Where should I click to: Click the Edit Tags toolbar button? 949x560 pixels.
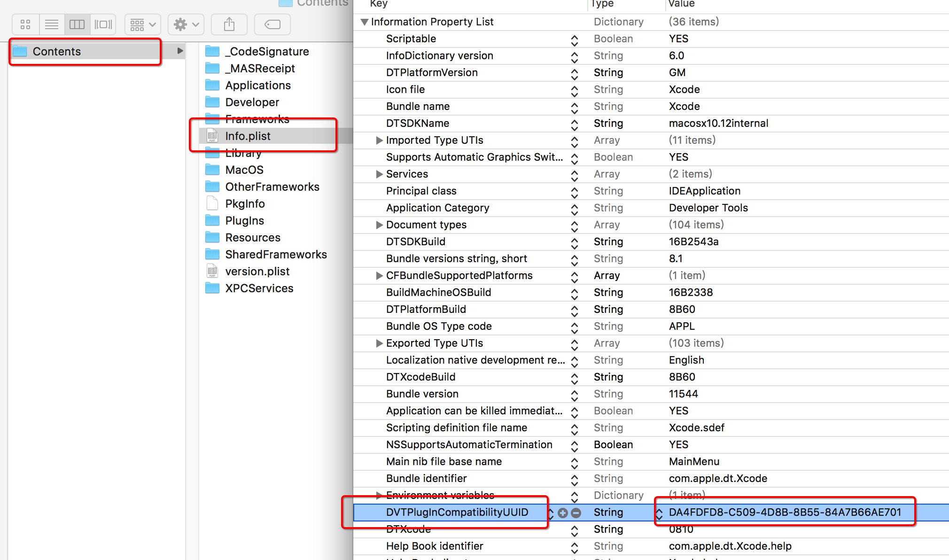(x=272, y=24)
